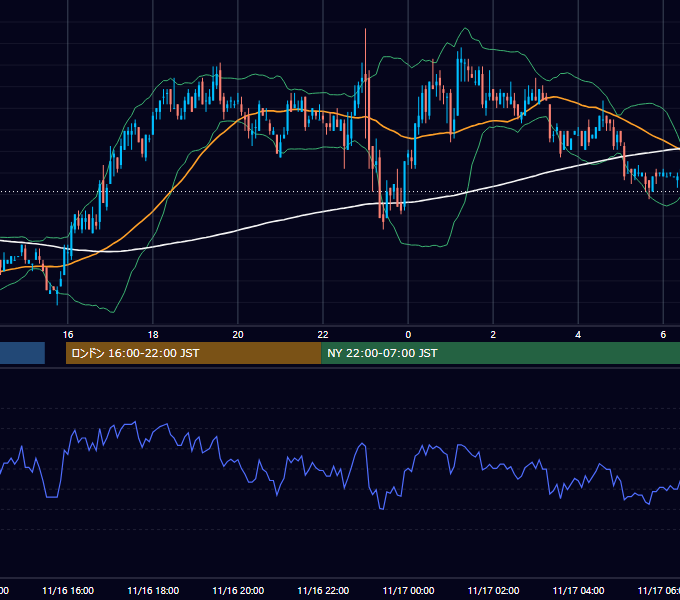This screenshot has height=600, width=680.
Task: Click the hour label 22 on price chart axis
Action: [x=323, y=335]
